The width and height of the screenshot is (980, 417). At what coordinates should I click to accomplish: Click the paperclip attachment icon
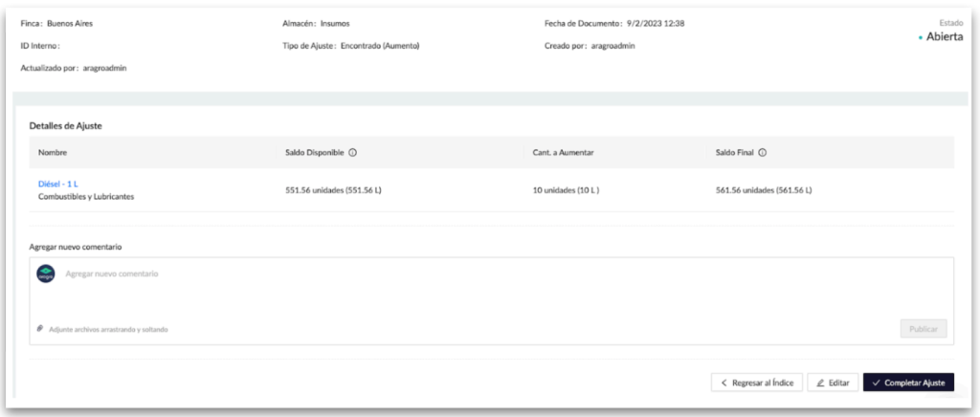pos(40,328)
